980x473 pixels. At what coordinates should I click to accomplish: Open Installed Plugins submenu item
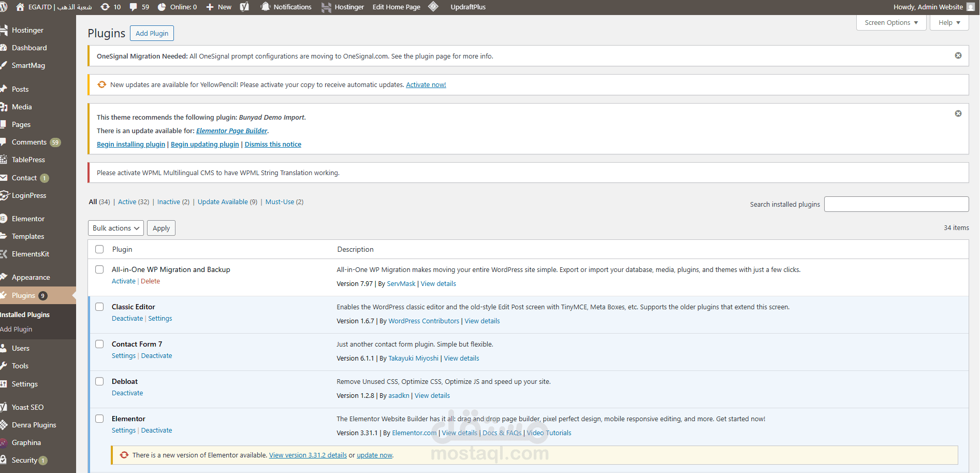[x=25, y=314]
